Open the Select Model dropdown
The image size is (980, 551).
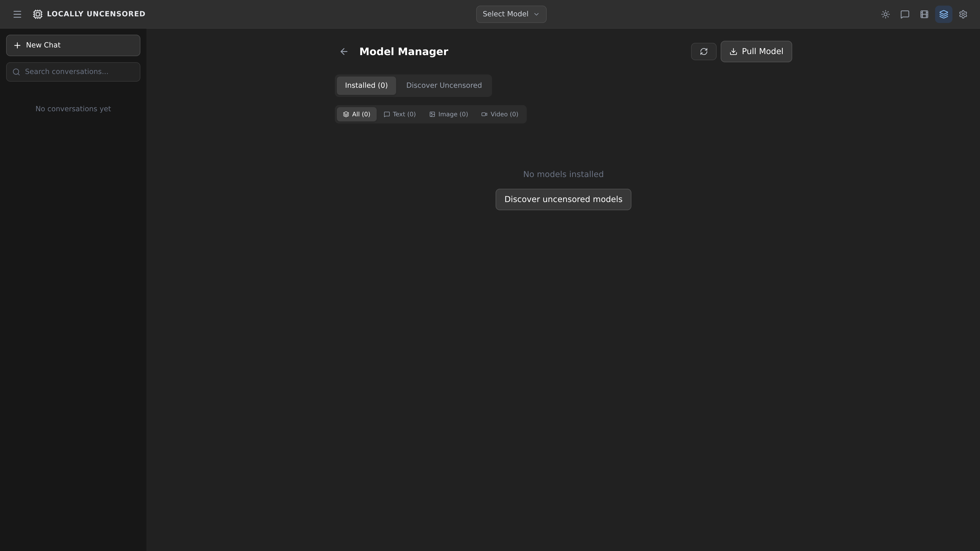point(511,14)
